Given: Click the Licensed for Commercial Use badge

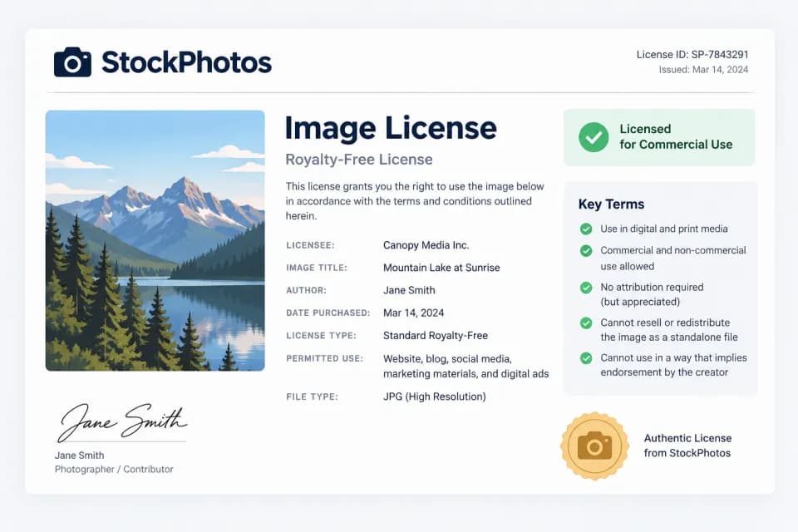Looking at the screenshot, I should (x=659, y=137).
